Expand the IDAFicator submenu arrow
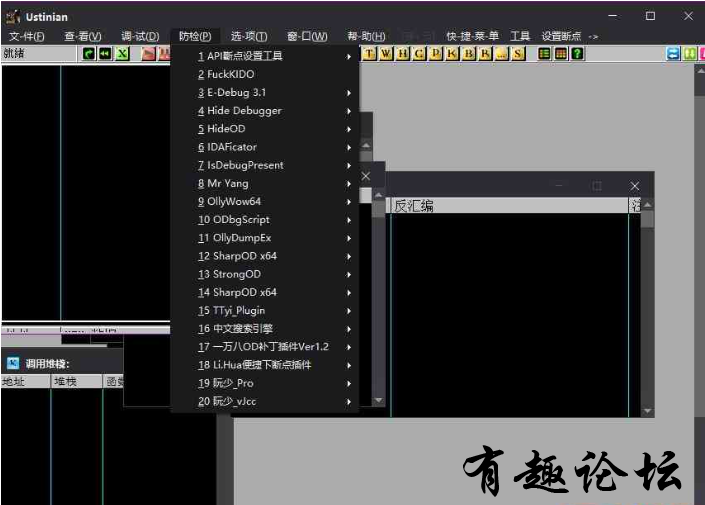The height and width of the screenshot is (505, 705). pos(348,147)
